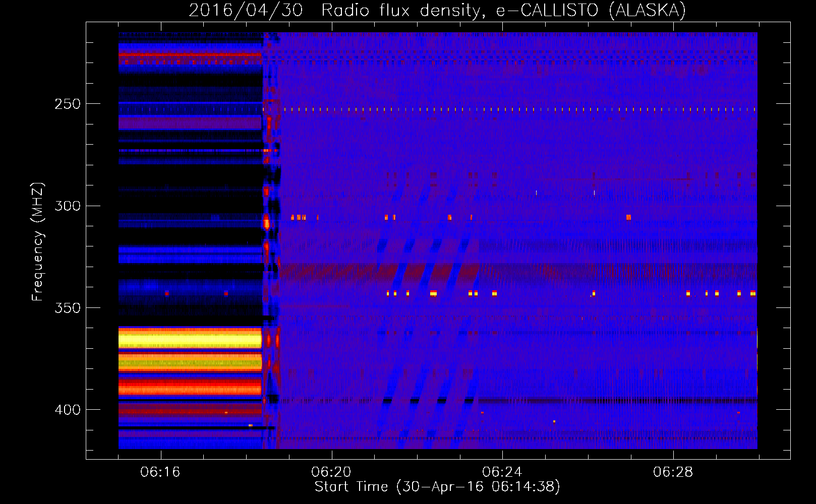Click the Start Time axis label
This screenshot has height=504, width=816.
[x=437, y=487]
